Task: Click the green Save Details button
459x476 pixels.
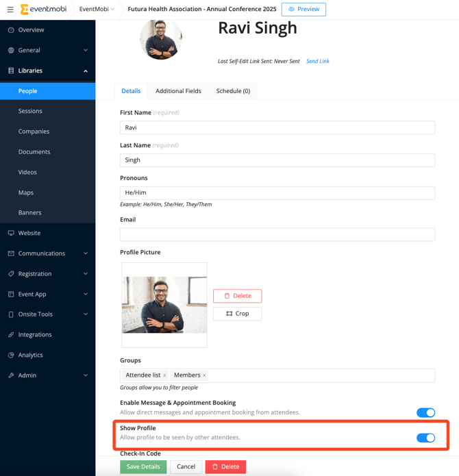Action: point(143,466)
